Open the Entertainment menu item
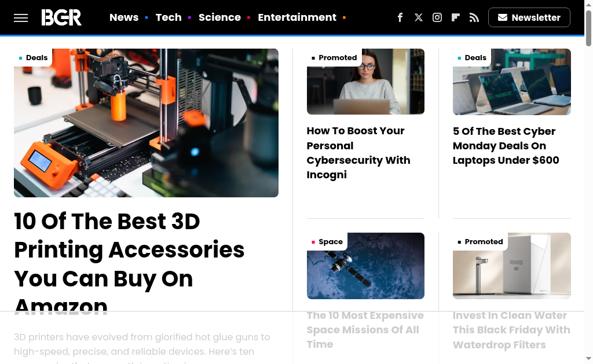593x364 pixels. tap(296, 17)
